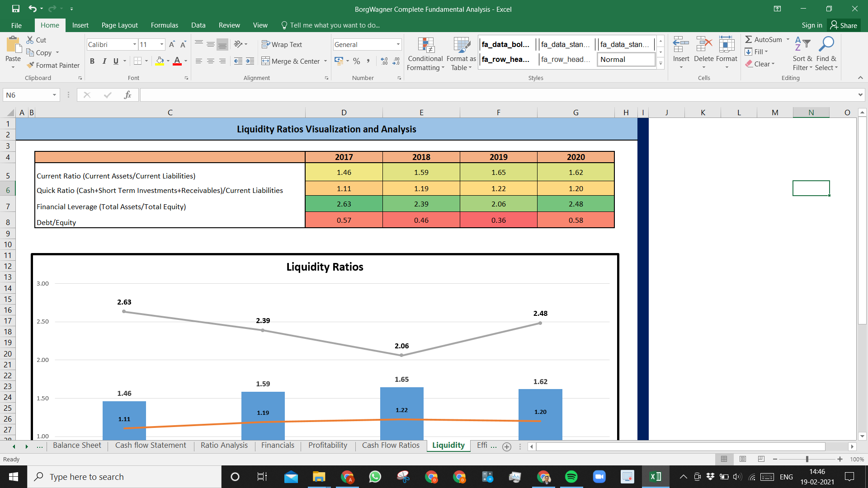The image size is (868, 488).
Task: Expand the Name Box dropdown arrow
Action: (x=54, y=95)
